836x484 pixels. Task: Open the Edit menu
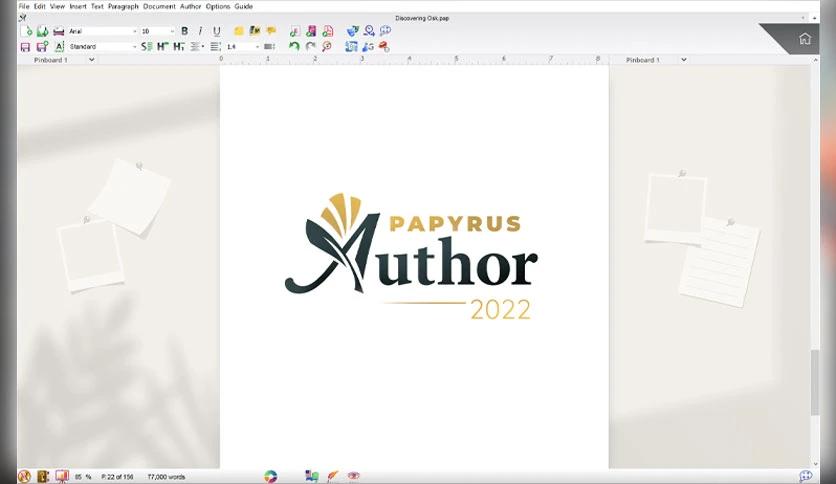pyautogui.click(x=40, y=6)
